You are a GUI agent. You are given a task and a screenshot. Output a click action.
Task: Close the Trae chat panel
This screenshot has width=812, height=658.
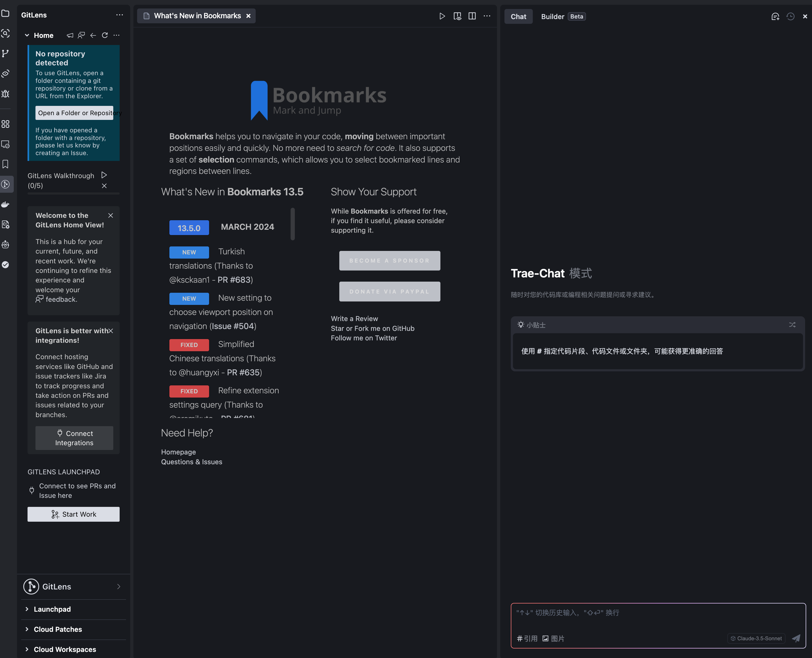[x=805, y=16]
